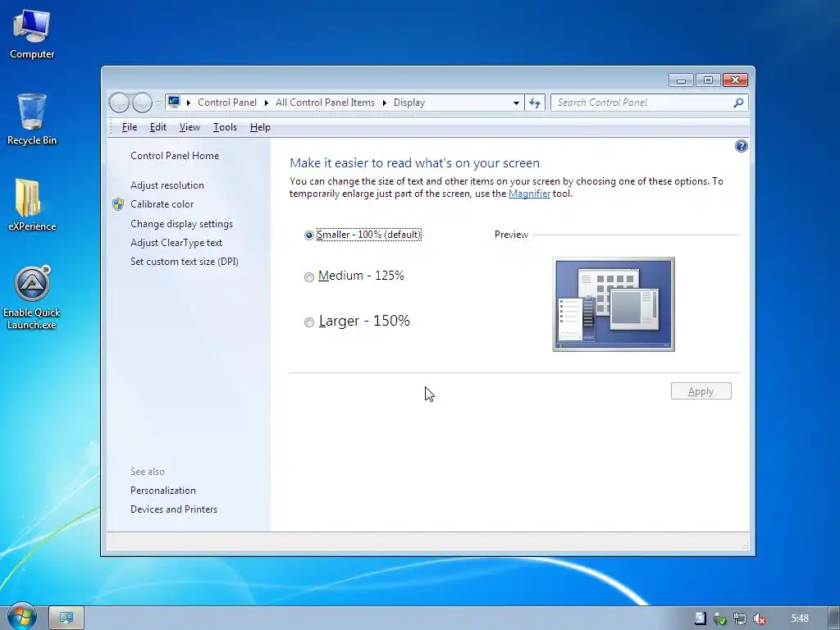Screen dimensions: 840x630
Task: Open the View menu
Action: click(189, 127)
